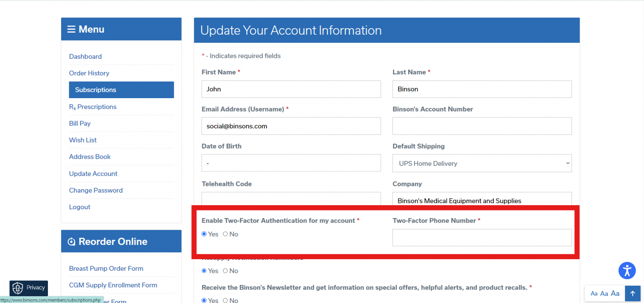Open the accessibility widget icon
The width and height of the screenshot is (644, 303).
tap(627, 270)
